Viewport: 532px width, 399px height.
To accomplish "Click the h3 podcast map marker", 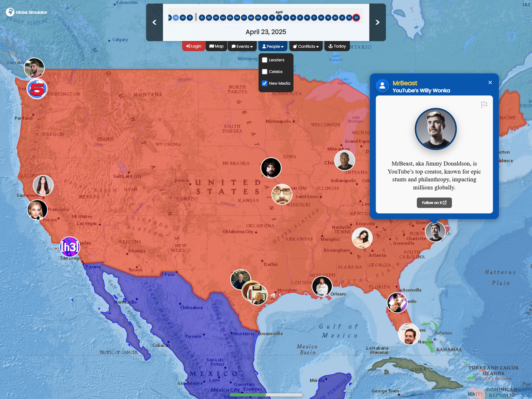I will tap(70, 247).
